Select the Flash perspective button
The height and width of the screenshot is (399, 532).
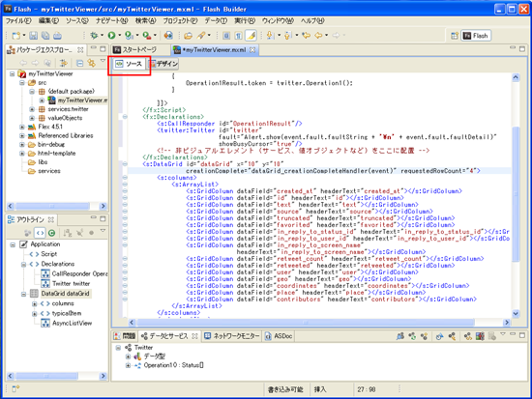[x=476, y=36]
